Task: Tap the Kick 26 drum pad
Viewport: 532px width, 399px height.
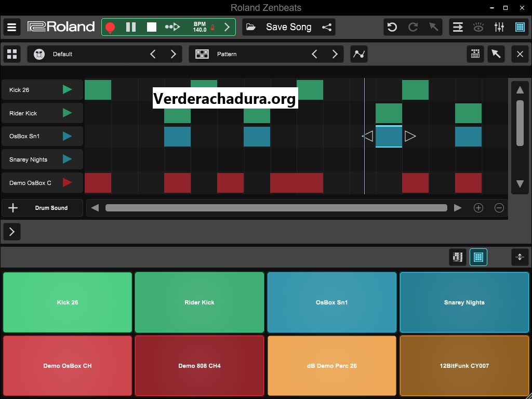Action: point(68,302)
